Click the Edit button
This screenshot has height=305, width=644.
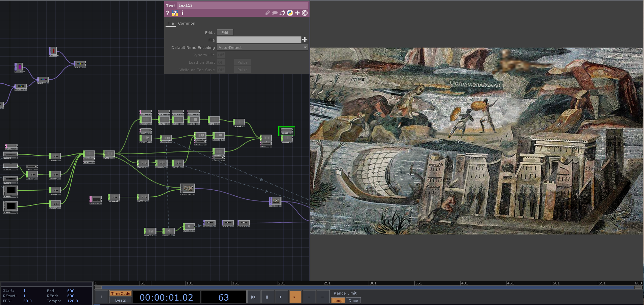225,33
